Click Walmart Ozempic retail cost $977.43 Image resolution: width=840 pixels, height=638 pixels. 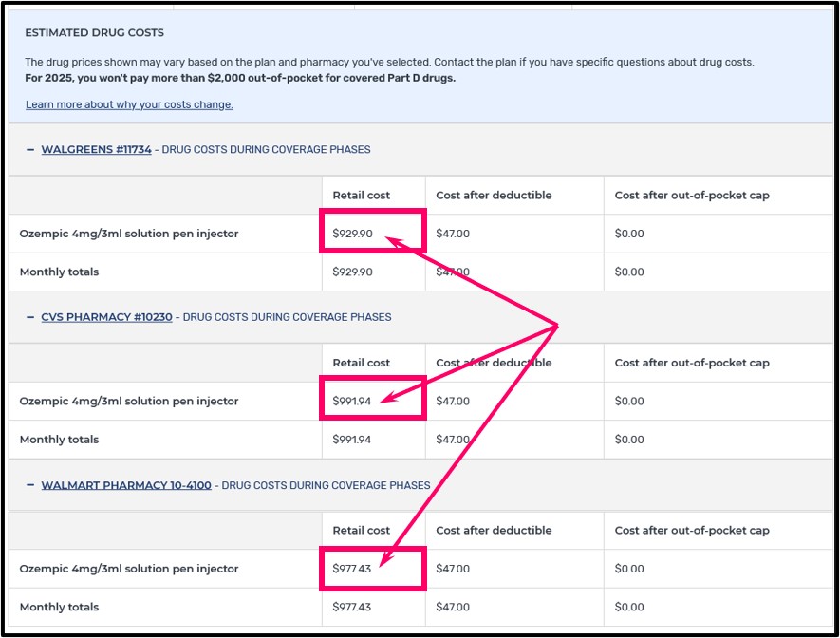point(351,569)
